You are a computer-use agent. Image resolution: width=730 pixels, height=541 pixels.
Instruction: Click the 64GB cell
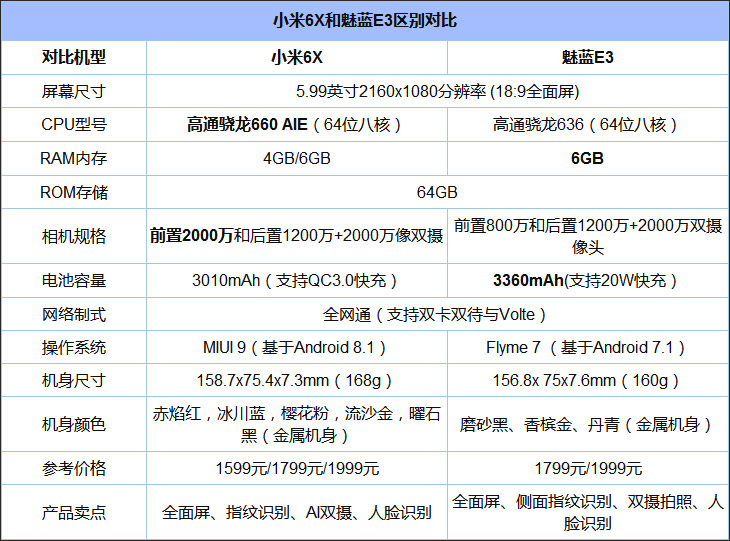438,192
